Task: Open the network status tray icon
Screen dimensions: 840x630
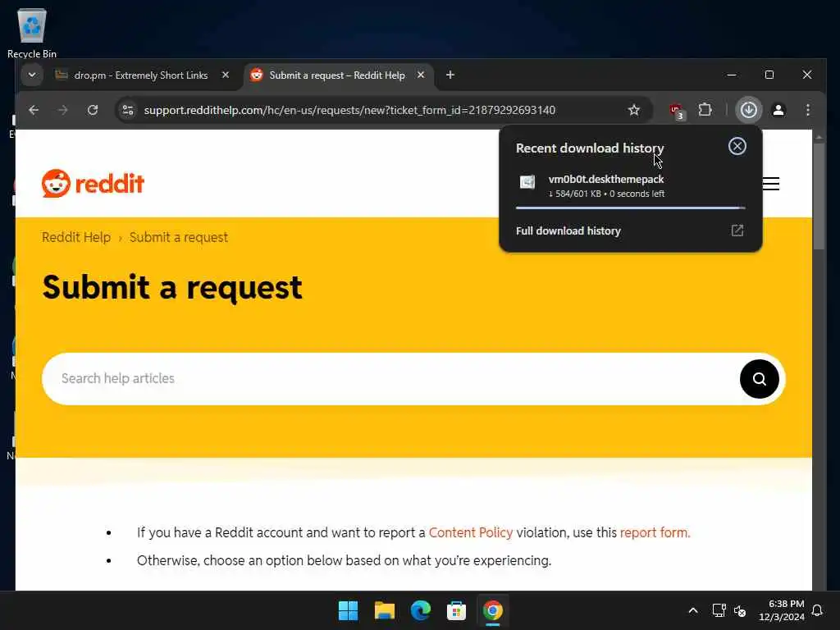Action: click(719, 610)
